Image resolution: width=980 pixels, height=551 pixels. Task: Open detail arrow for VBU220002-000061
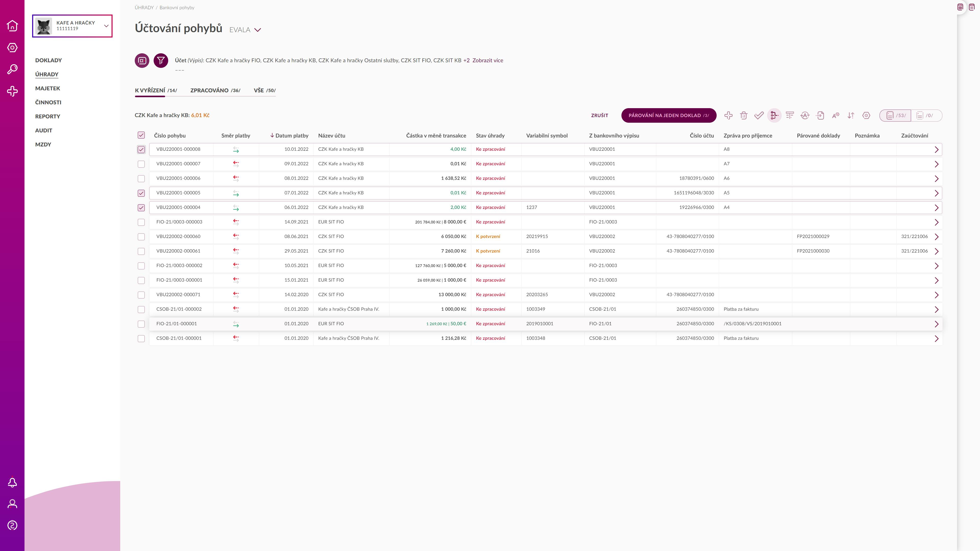tap(937, 251)
